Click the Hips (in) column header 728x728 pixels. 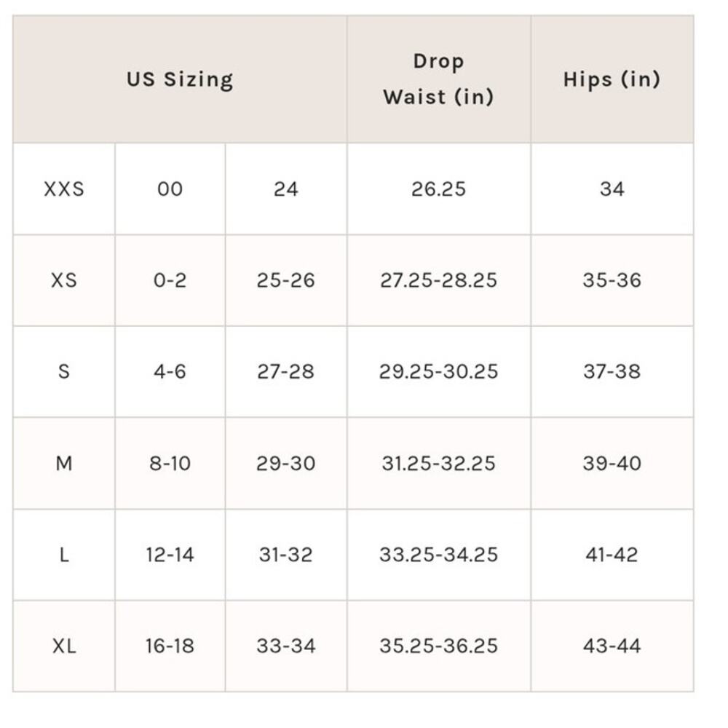point(612,79)
